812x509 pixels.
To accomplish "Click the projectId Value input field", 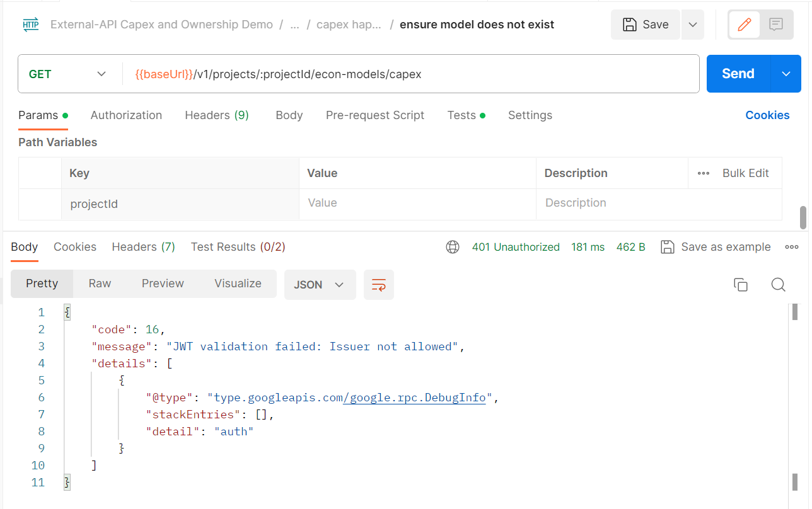I will [x=417, y=203].
